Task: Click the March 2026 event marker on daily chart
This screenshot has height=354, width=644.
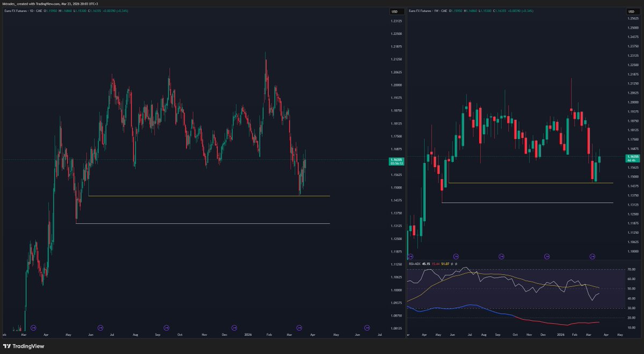Action: coord(300,327)
